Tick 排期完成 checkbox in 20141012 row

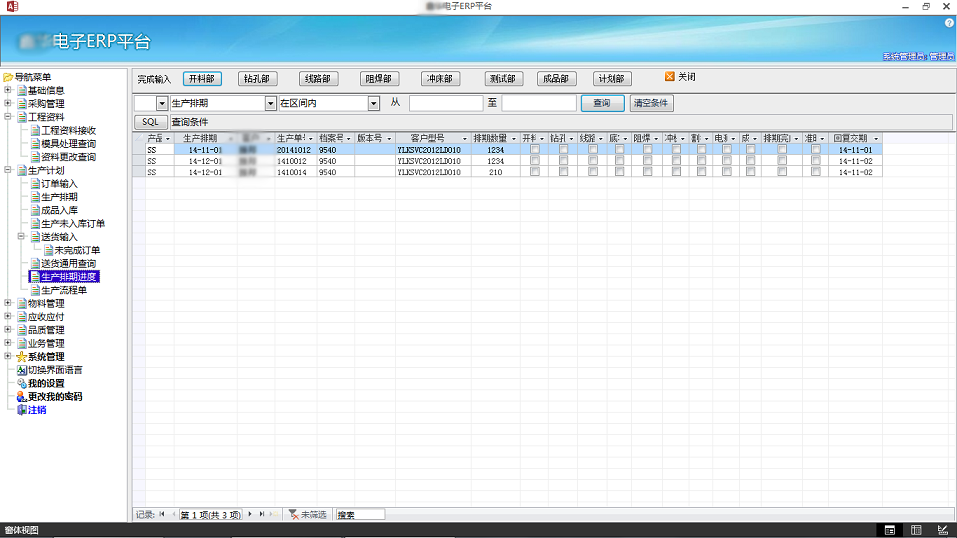(782, 150)
